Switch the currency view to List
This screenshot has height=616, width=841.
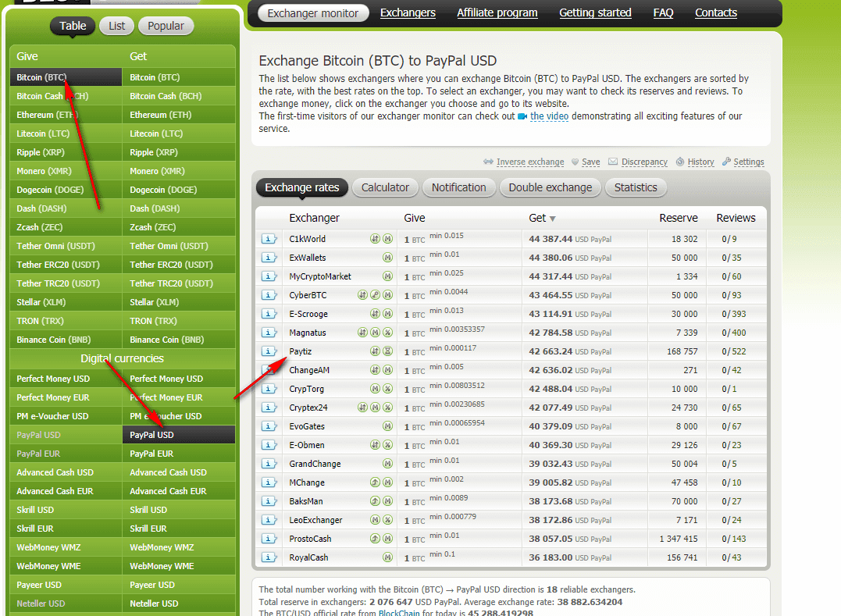(x=117, y=26)
